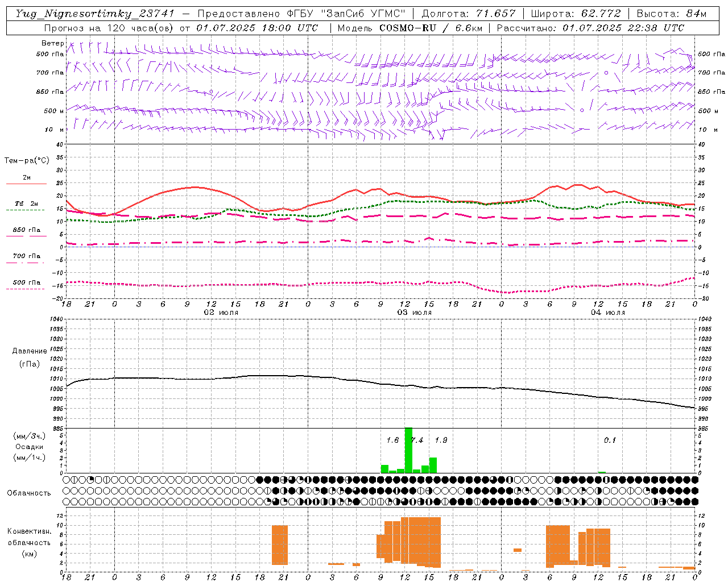Click the Облачность cloud cover label
This screenshot has width=728, height=582.
[29, 493]
